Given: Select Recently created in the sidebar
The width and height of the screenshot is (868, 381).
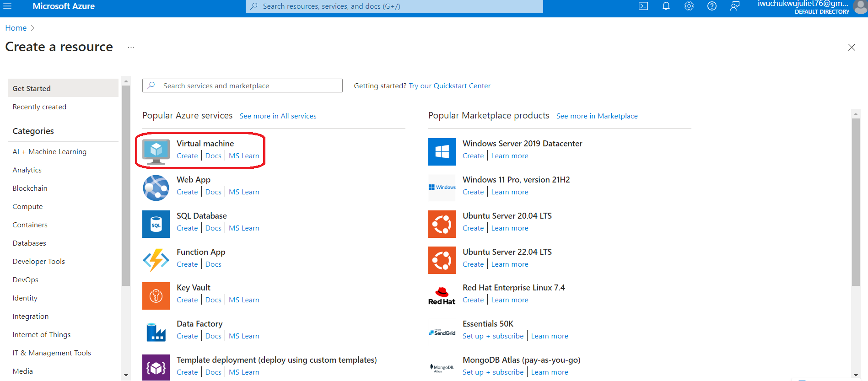Looking at the screenshot, I should (39, 107).
